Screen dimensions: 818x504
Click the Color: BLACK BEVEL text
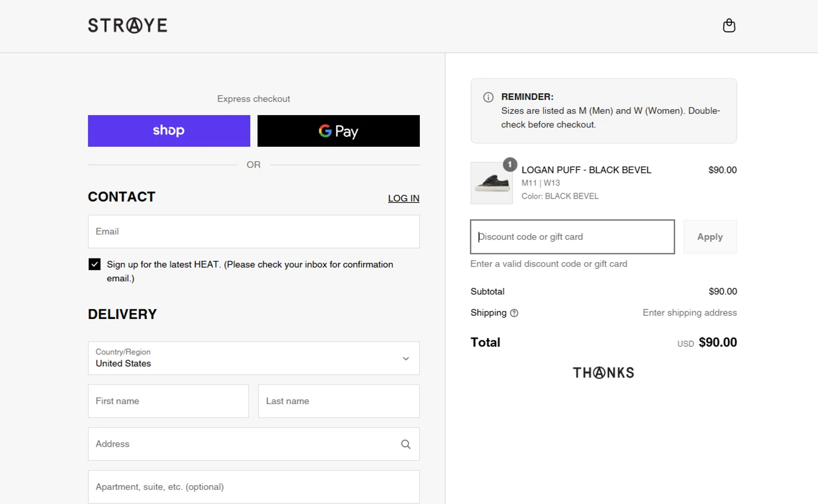tap(560, 196)
